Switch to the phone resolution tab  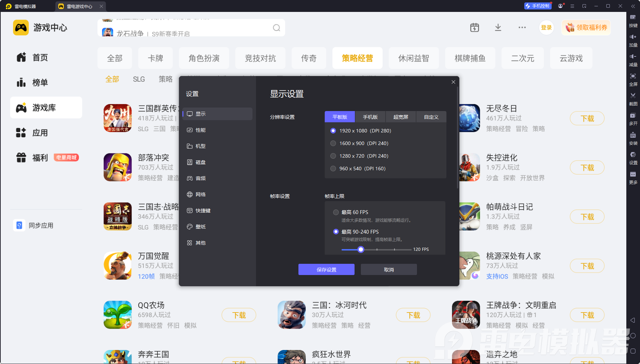point(370,117)
